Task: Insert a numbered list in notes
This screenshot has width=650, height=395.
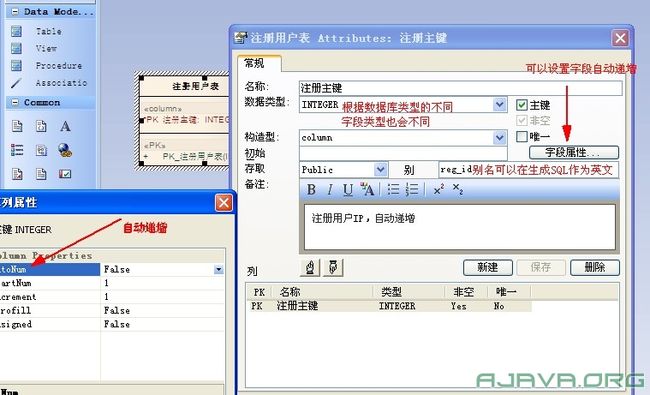Action: tap(412, 190)
